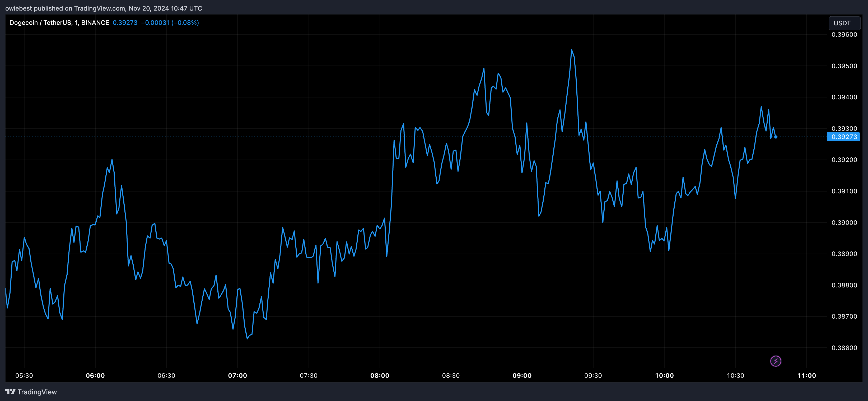The width and height of the screenshot is (868, 401).
Task: Click the 05:30 time axis label
Action: (x=24, y=376)
